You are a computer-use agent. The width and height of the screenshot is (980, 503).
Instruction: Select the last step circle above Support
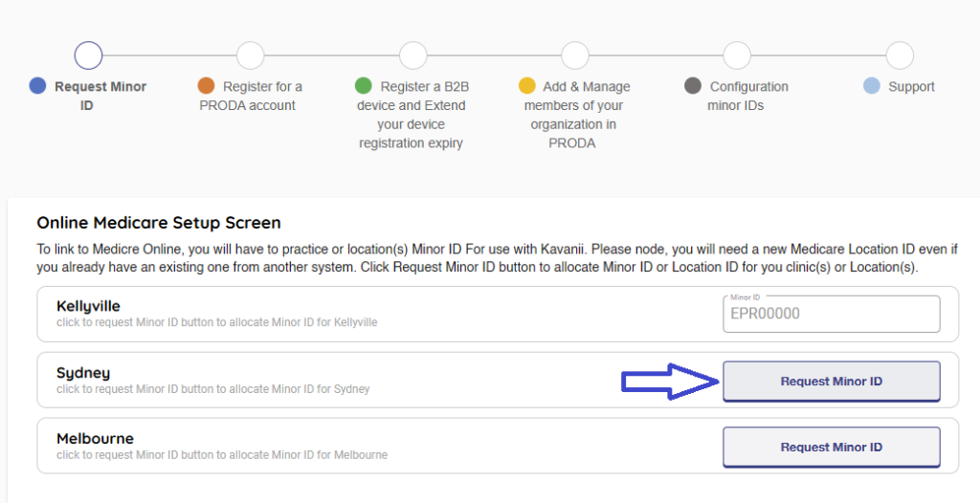pyautogui.click(x=900, y=55)
